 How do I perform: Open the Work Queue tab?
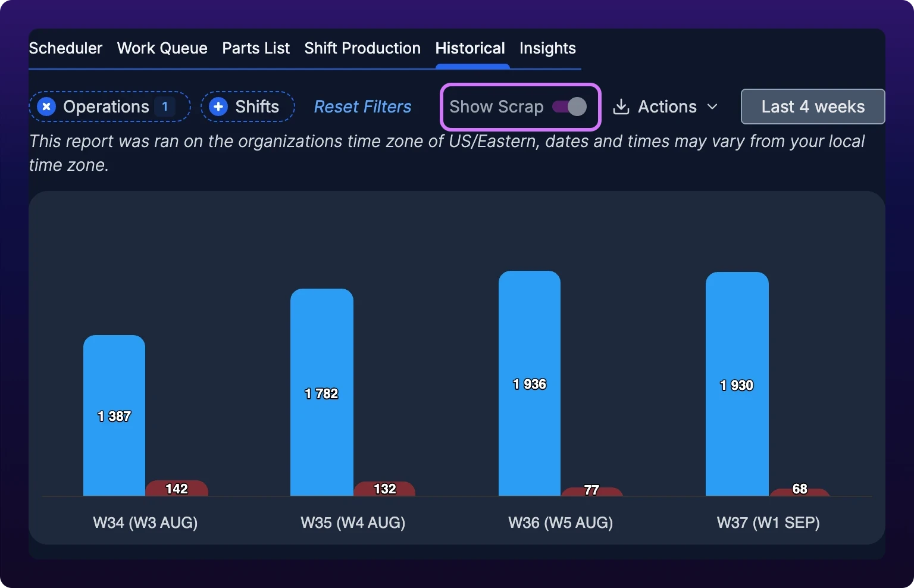[x=162, y=48]
